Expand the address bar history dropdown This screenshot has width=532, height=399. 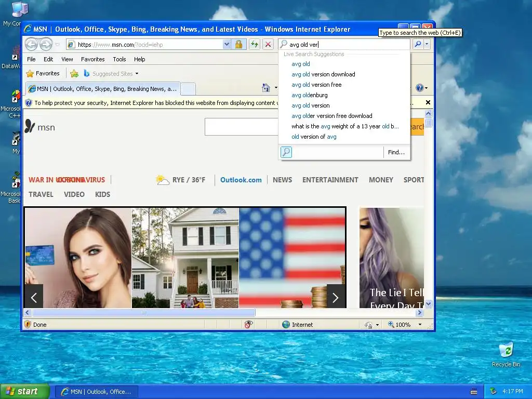click(227, 45)
